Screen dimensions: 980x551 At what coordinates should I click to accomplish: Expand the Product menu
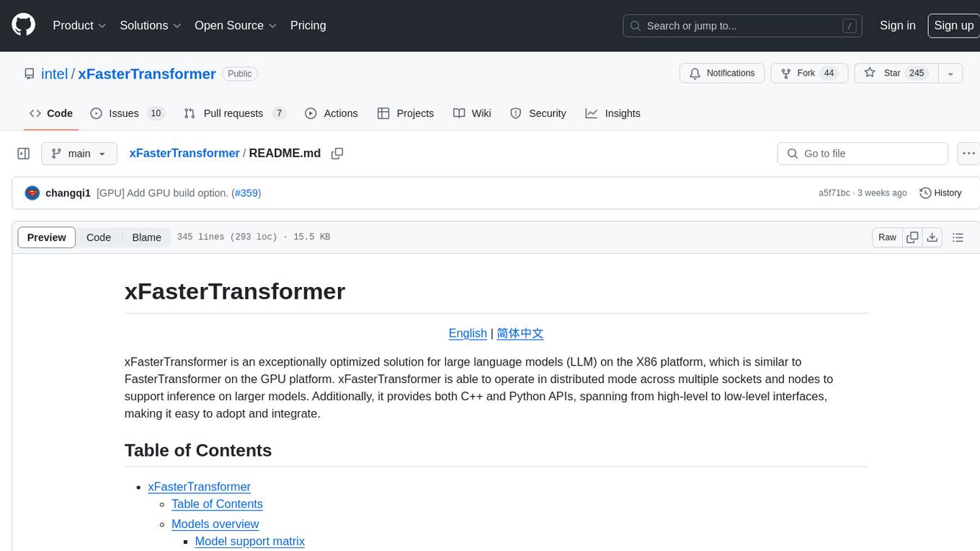tap(79, 25)
